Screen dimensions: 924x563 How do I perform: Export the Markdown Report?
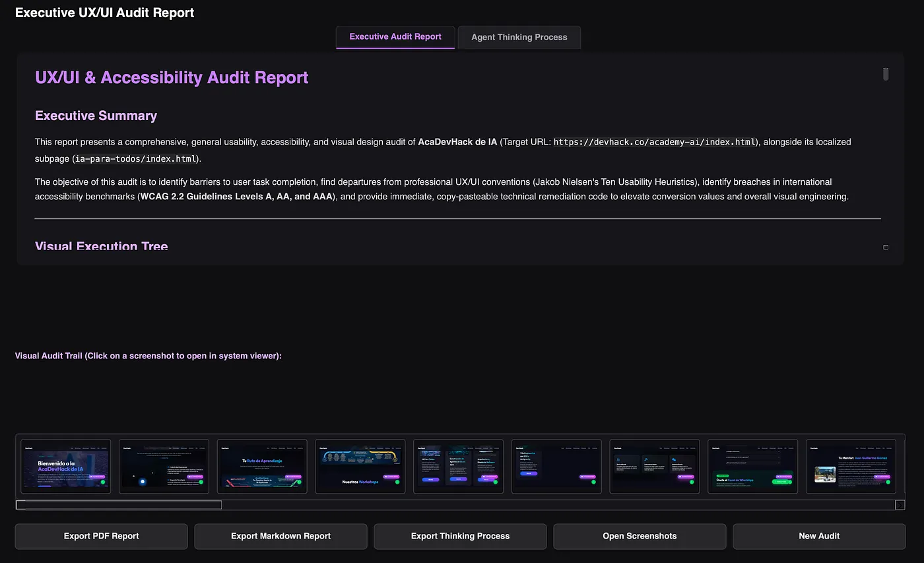[x=280, y=536]
